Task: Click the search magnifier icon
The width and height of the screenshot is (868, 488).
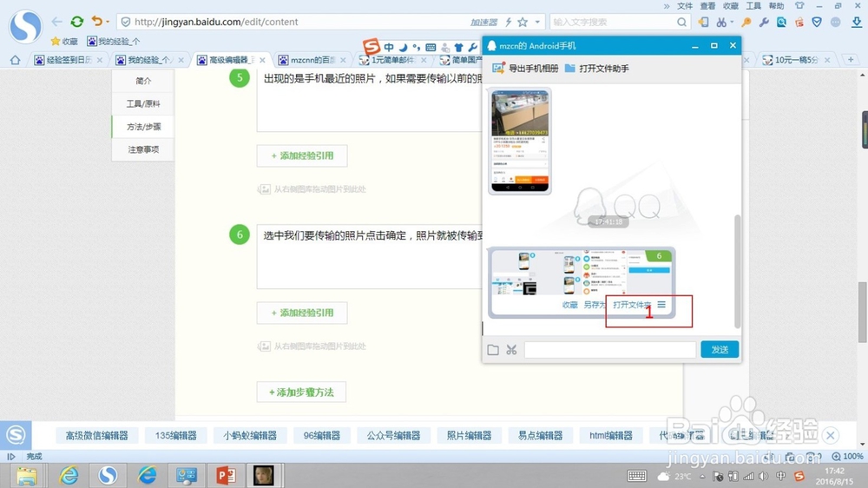Action: [x=681, y=22]
